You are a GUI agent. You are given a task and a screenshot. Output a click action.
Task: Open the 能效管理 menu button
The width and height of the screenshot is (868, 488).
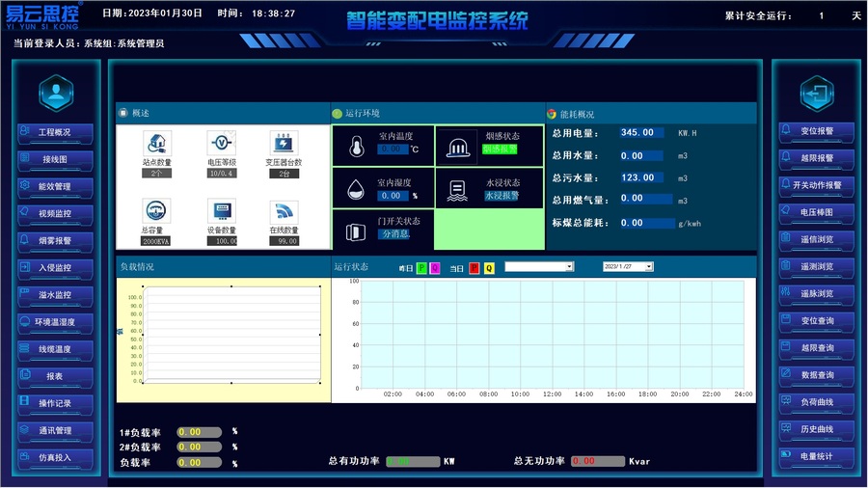[x=55, y=187]
